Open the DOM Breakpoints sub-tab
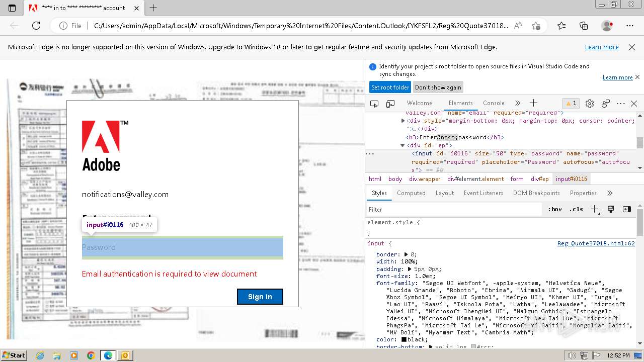 coord(536,193)
